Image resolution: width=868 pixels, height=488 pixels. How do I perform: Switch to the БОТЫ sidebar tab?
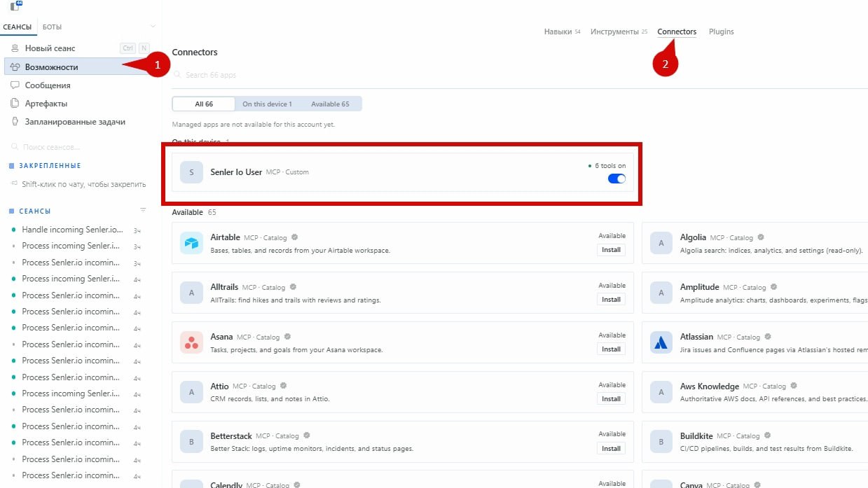[52, 27]
